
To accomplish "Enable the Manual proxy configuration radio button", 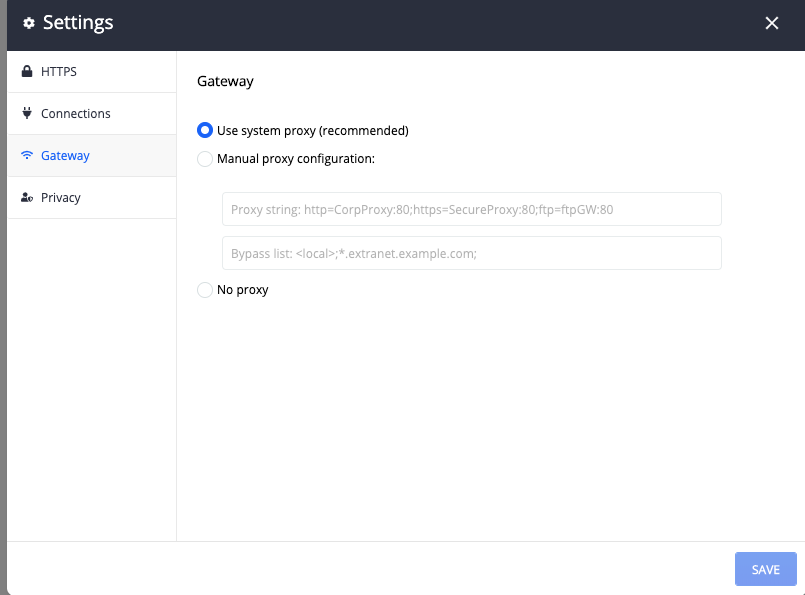I will [x=205, y=158].
